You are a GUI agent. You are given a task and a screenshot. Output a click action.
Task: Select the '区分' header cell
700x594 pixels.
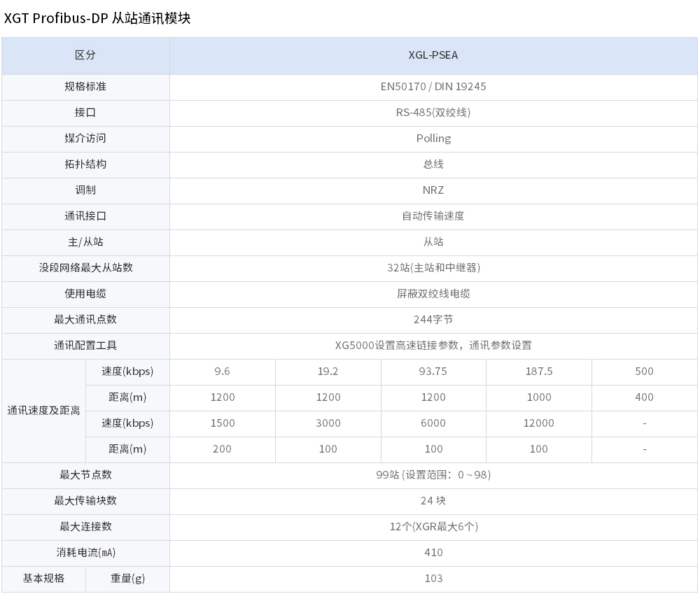pyautogui.click(x=85, y=55)
